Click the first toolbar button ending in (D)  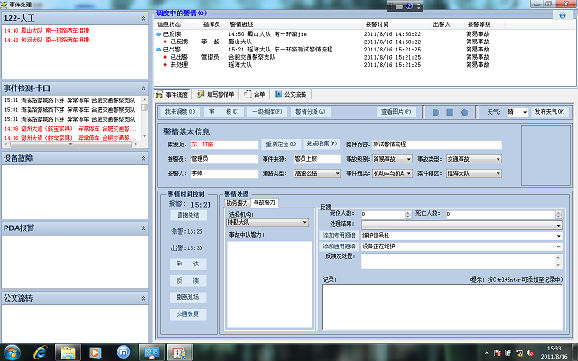180,112
